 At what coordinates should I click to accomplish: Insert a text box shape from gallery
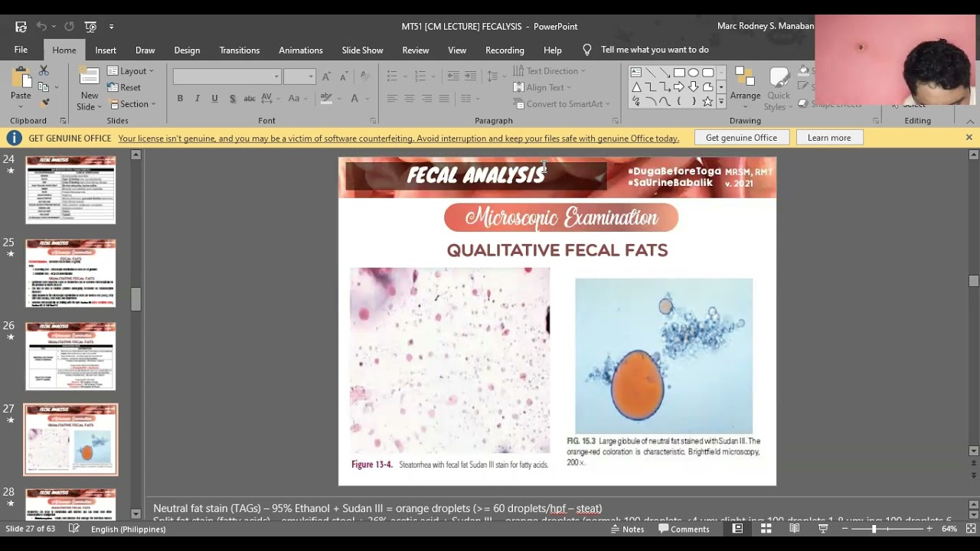point(635,73)
